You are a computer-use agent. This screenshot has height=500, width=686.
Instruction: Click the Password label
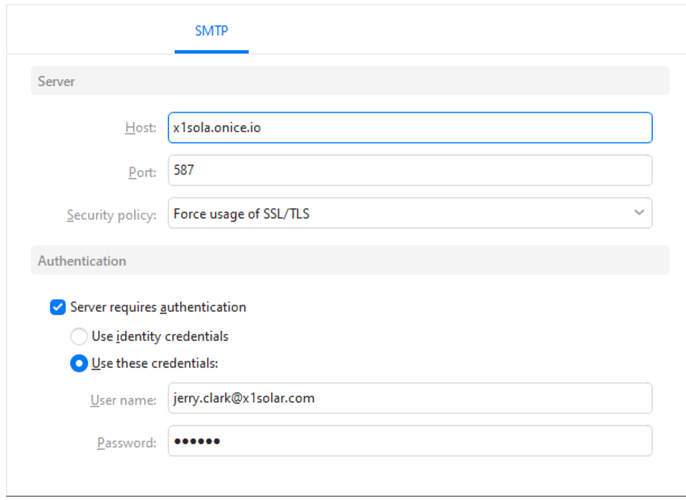coord(127,442)
